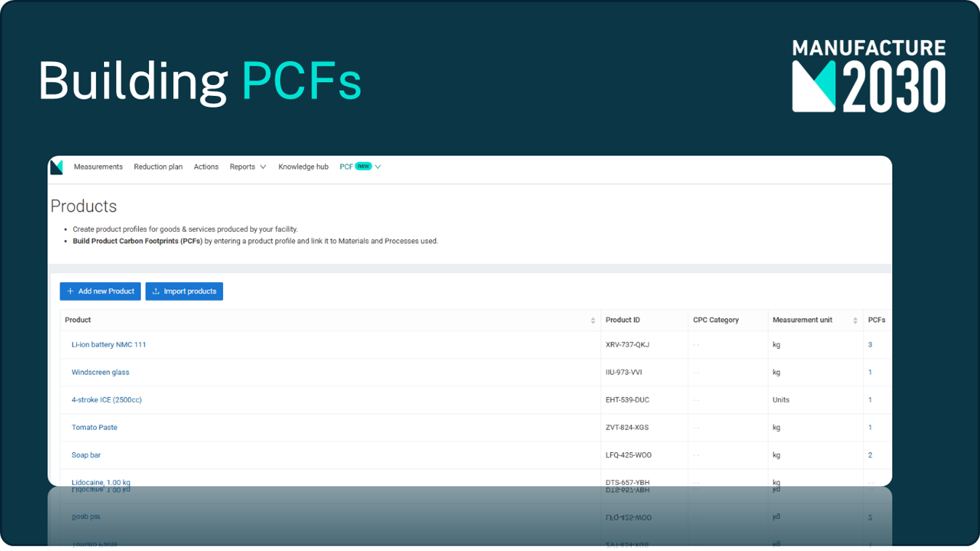The width and height of the screenshot is (980, 551).
Task: Expand the PCF new dropdown menu
Action: [360, 167]
